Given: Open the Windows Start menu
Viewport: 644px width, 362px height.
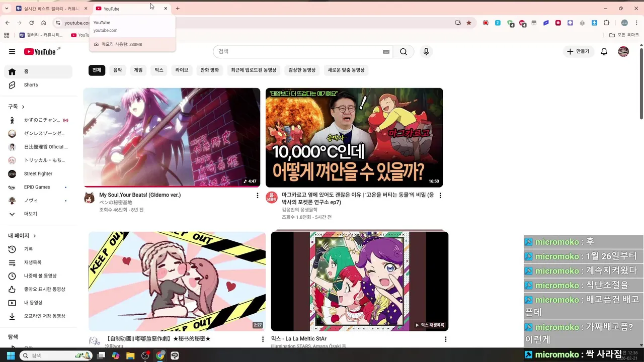Looking at the screenshot, I should tap(11, 355).
